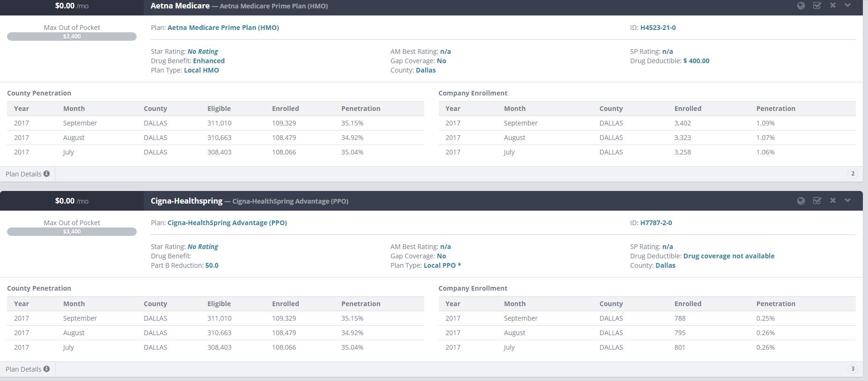Click Cigna's Star Rating value No Rating
The width and height of the screenshot is (868, 381).
[203, 247]
